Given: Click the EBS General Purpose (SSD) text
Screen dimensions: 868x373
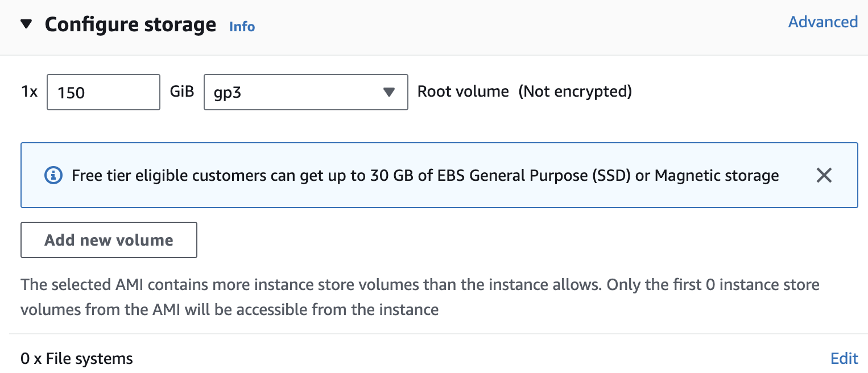Looking at the screenshot, I should point(535,176).
